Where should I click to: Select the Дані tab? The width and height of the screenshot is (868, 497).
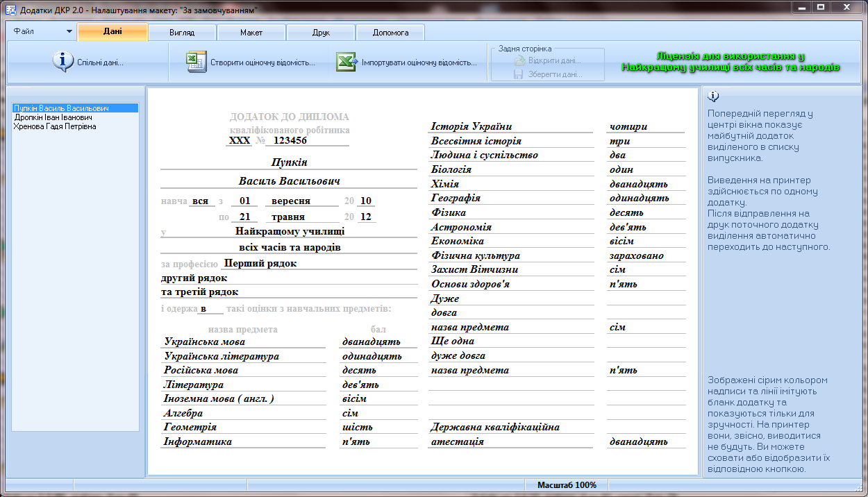112,32
